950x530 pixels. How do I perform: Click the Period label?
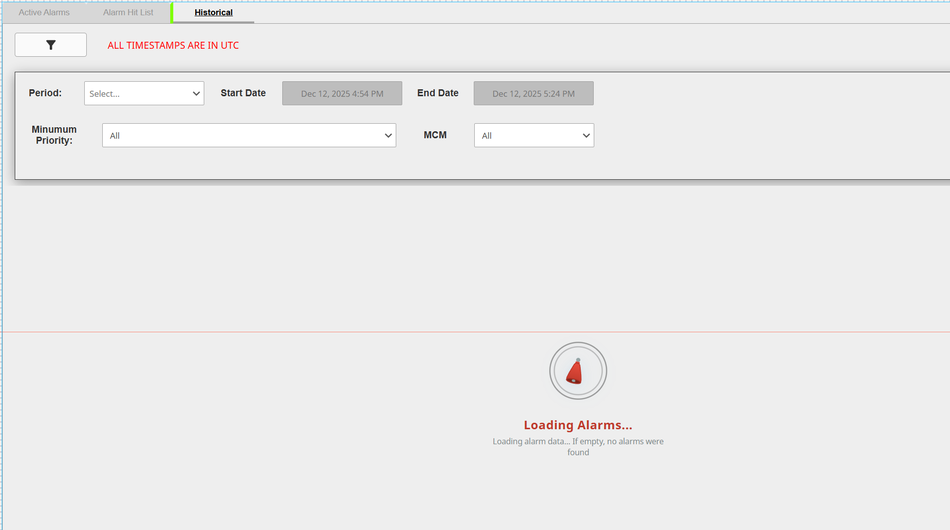click(45, 93)
